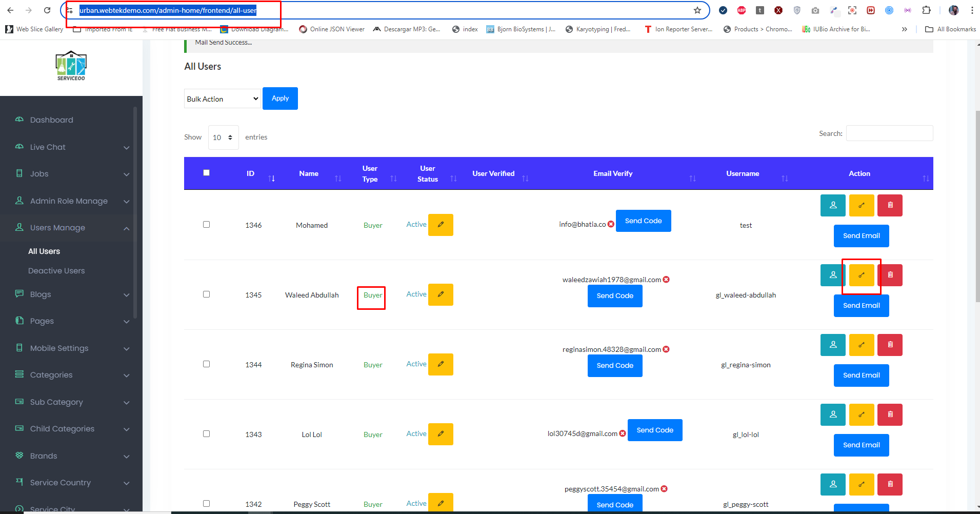Click the profile icon for user Mohamed
This screenshot has height=514, width=980.
833,205
